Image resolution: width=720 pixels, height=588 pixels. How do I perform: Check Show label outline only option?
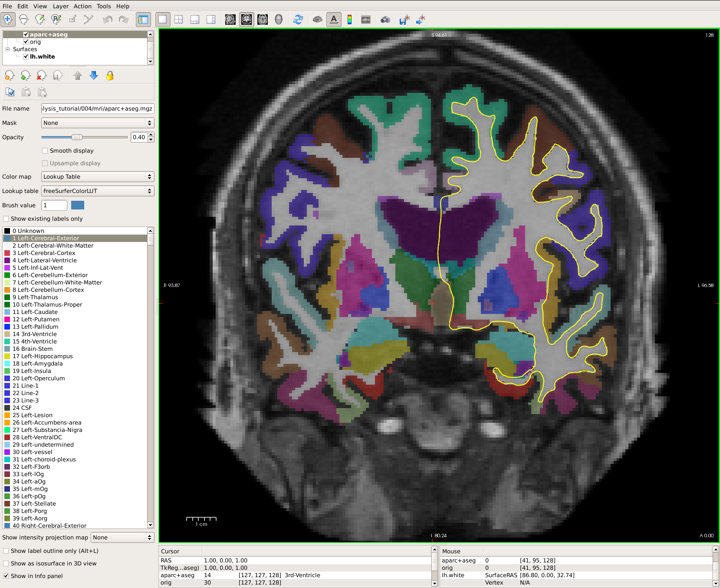(x=6, y=551)
